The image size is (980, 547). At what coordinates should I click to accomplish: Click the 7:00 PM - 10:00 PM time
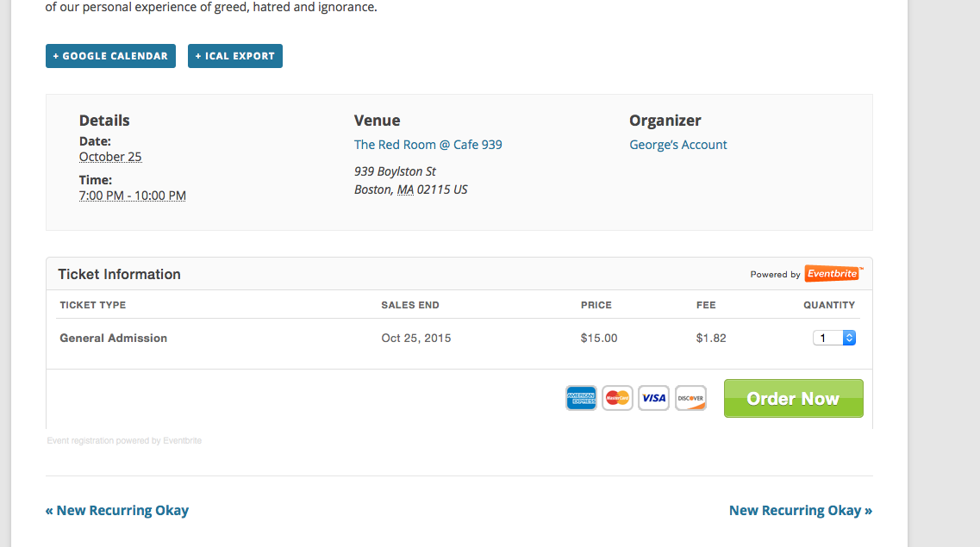point(133,196)
